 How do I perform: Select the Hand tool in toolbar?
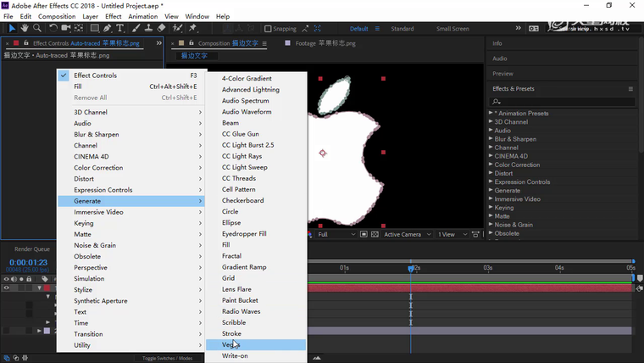[25, 28]
